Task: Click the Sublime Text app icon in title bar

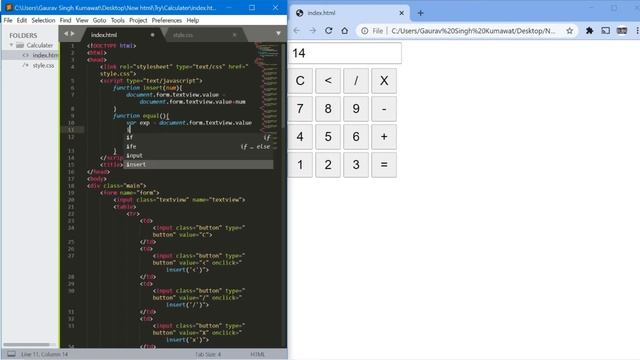Action: pyautogui.click(x=9, y=7)
